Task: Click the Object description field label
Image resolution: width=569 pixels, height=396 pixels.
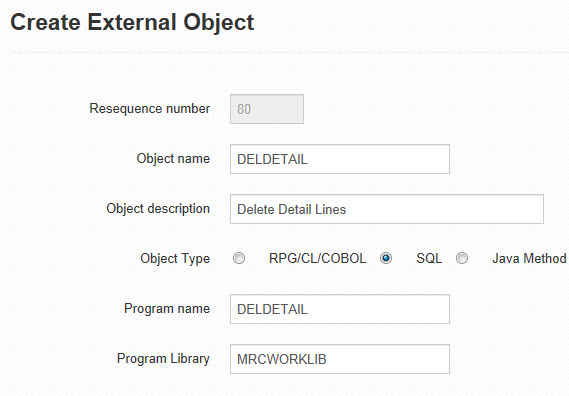Action: tap(158, 209)
